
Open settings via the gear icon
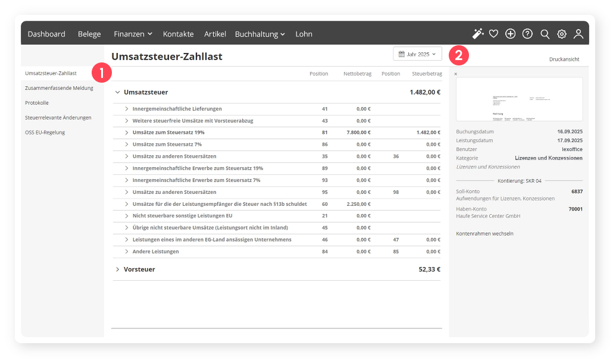click(562, 34)
